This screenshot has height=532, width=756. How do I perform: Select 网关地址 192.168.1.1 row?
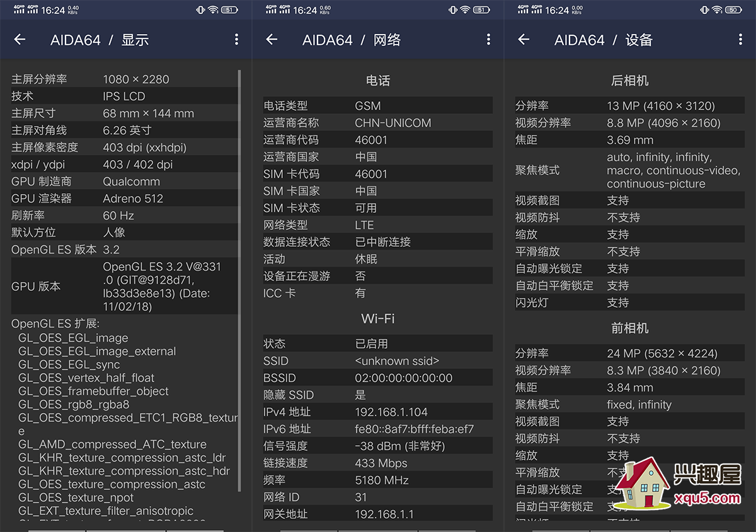pos(378,514)
